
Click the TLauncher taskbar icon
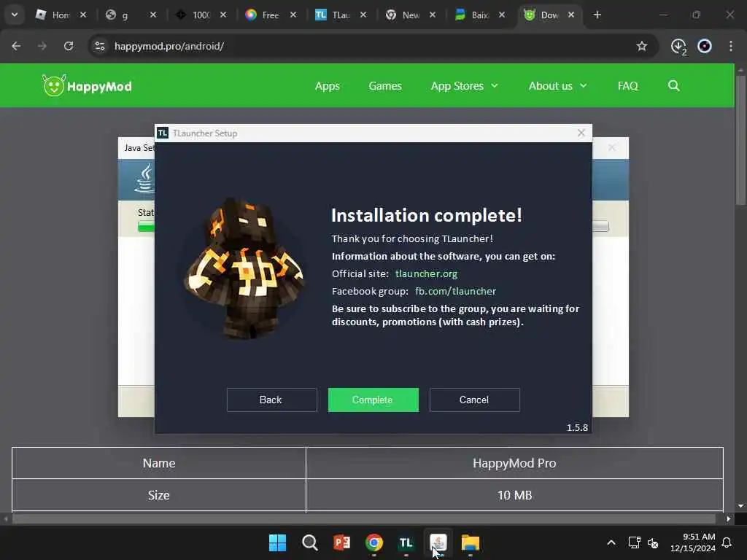(406, 542)
